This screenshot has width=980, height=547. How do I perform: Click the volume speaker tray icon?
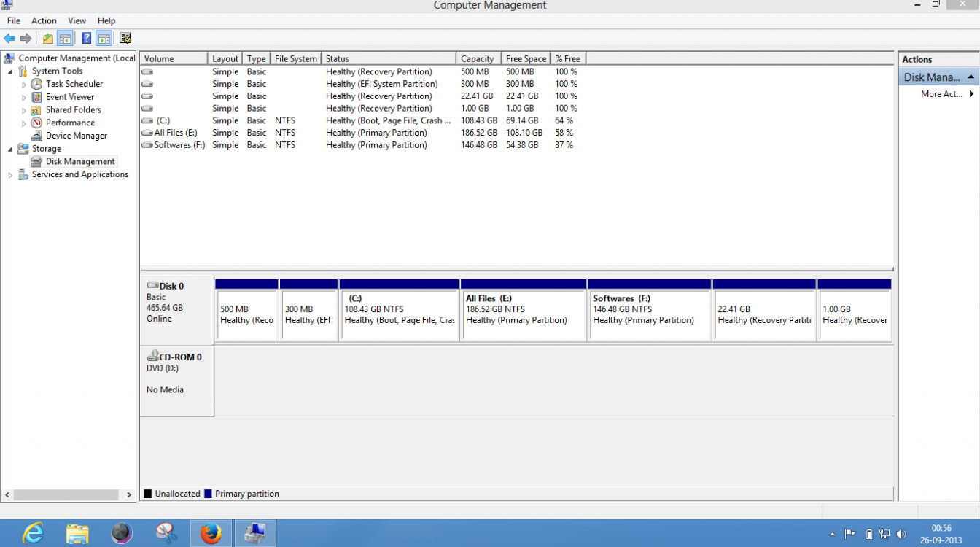click(x=901, y=534)
